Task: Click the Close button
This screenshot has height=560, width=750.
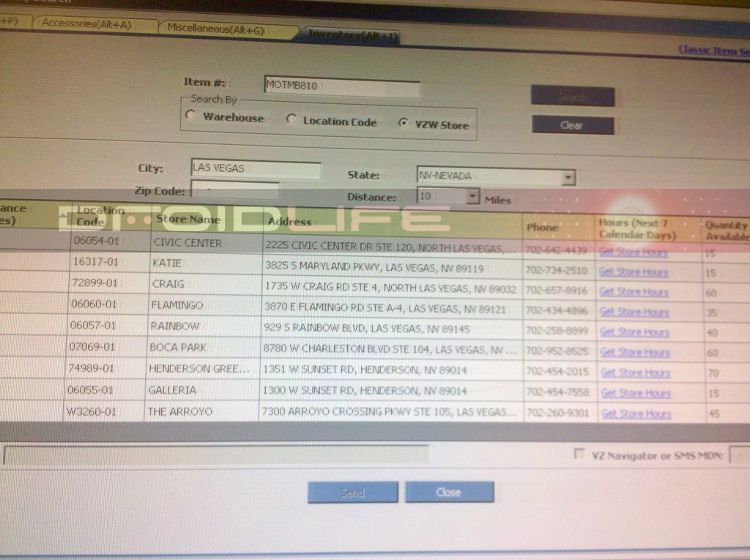Action: (x=449, y=492)
